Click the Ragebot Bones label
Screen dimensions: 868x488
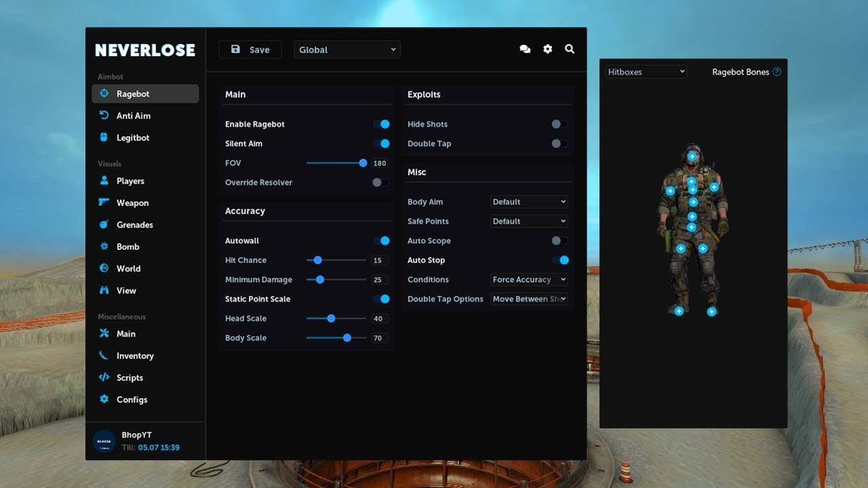(741, 72)
